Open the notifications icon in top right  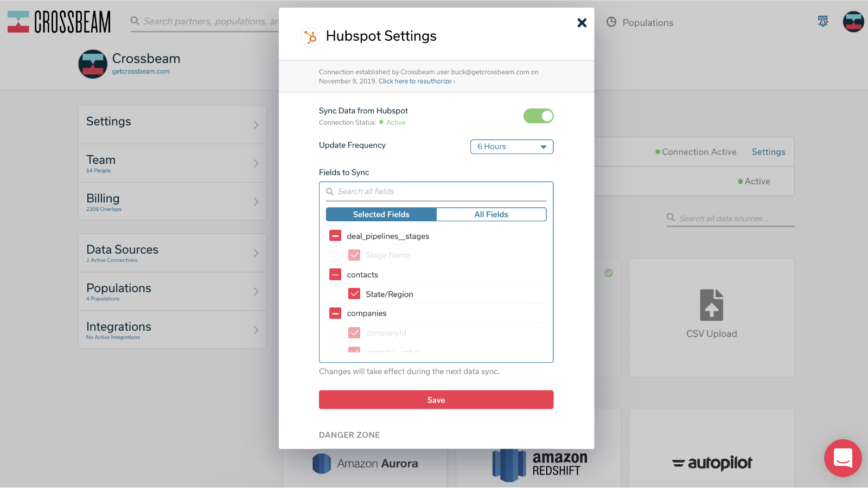point(823,21)
